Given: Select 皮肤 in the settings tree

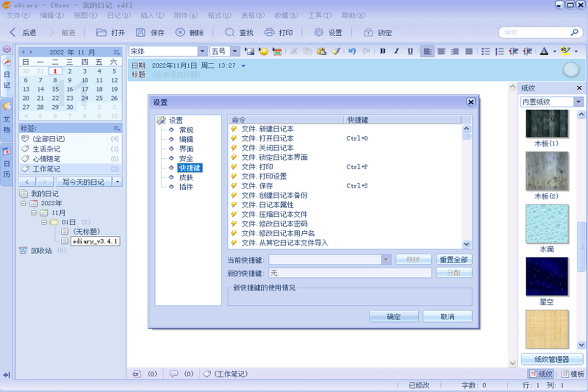Looking at the screenshot, I should [x=186, y=177].
